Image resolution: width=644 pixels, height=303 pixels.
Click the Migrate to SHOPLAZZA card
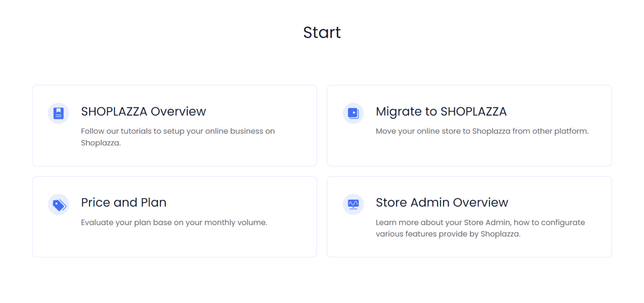(469, 125)
